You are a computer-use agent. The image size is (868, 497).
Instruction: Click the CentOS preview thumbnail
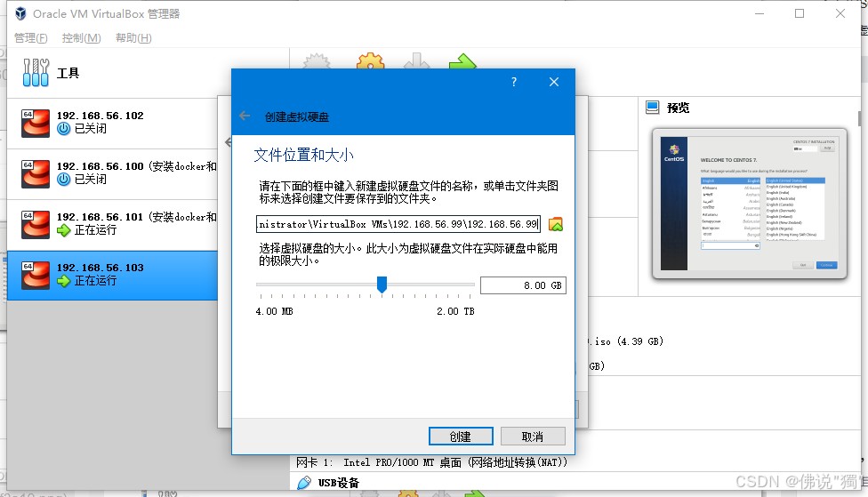[x=750, y=203]
